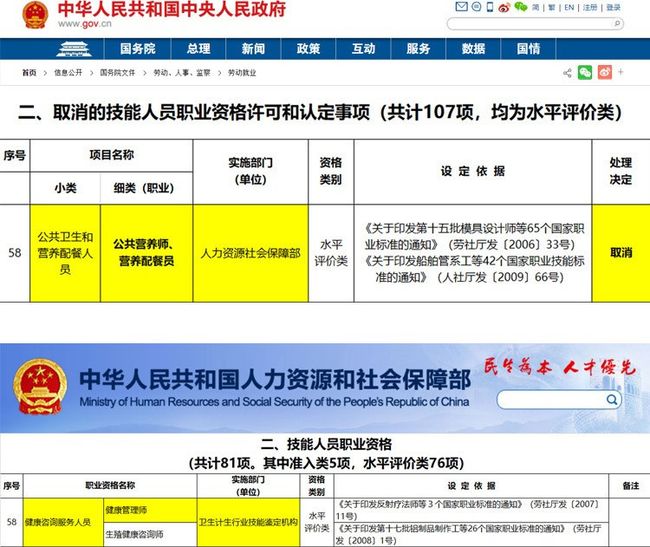The image size is (650, 547).
Task: Click the plus icon for more share options
Action: tap(621, 72)
